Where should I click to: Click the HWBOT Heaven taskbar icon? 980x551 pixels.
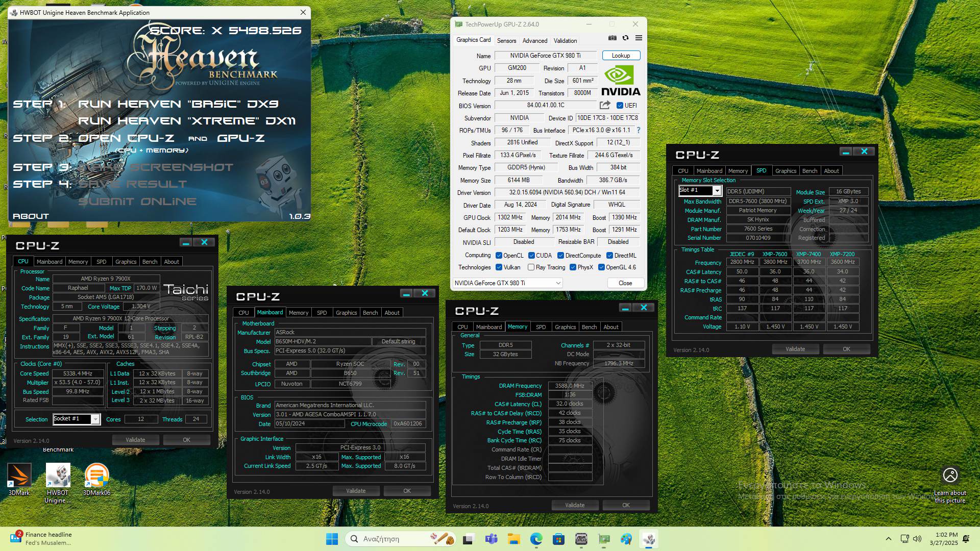pos(649,539)
